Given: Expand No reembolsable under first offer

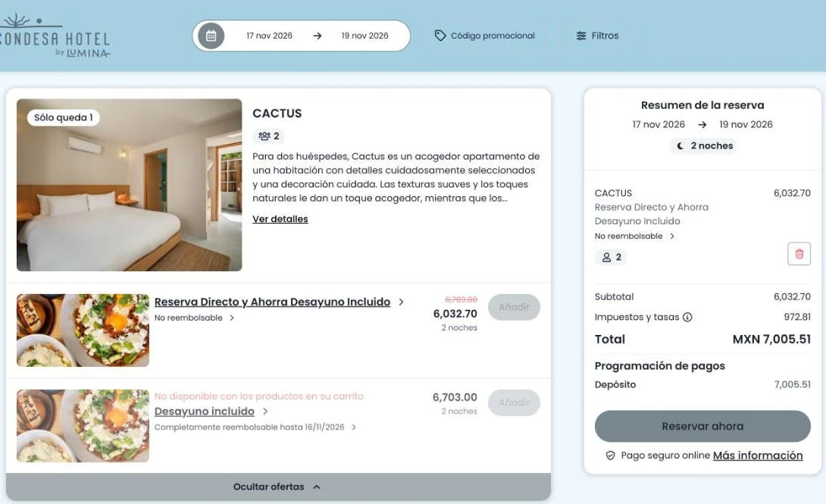Looking at the screenshot, I should tap(194, 318).
